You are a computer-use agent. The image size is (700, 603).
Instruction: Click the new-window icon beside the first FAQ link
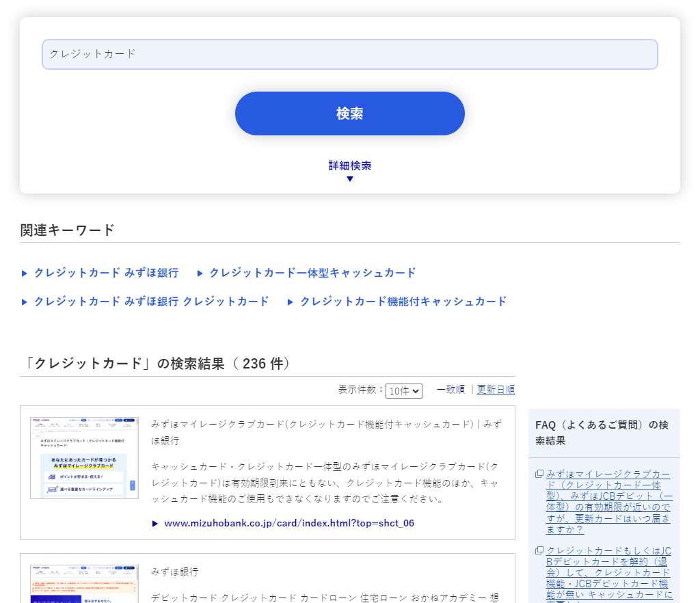pyautogui.click(x=539, y=474)
